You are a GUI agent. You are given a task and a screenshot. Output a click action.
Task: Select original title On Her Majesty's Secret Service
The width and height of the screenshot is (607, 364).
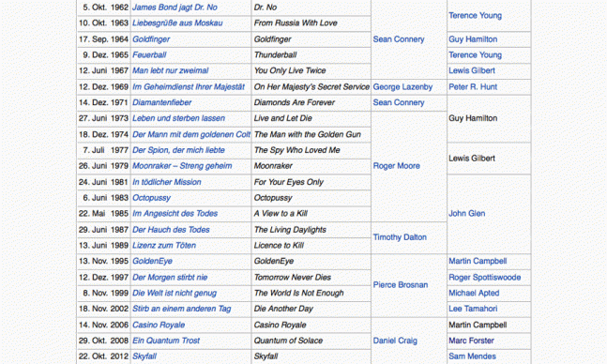311,87
